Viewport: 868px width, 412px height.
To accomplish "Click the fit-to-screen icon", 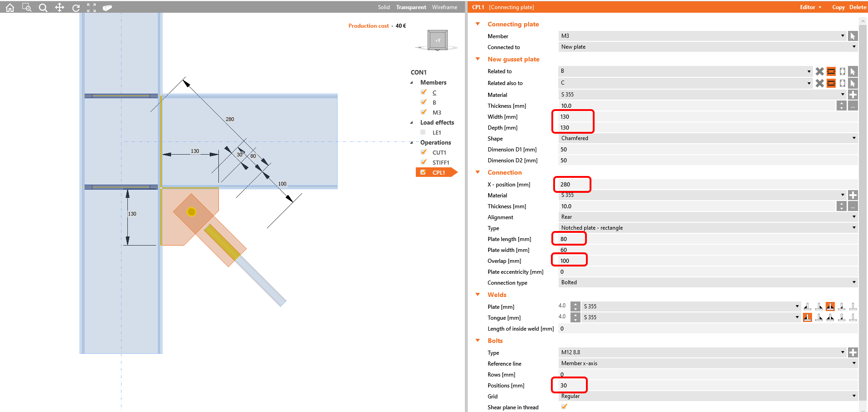I will (91, 7).
